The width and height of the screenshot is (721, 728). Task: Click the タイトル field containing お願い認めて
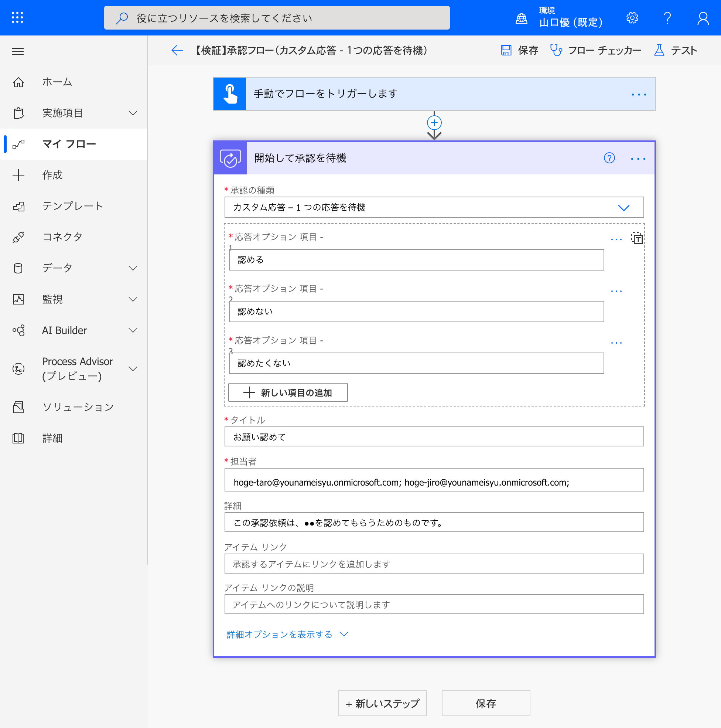pos(434,437)
